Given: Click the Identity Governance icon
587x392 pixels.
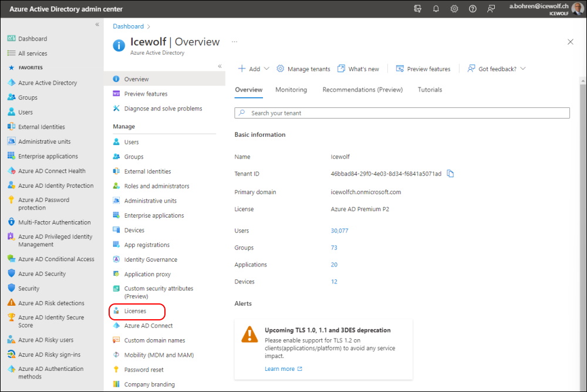Looking at the screenshot, I should pyautogui.click(x=116, y=259).
